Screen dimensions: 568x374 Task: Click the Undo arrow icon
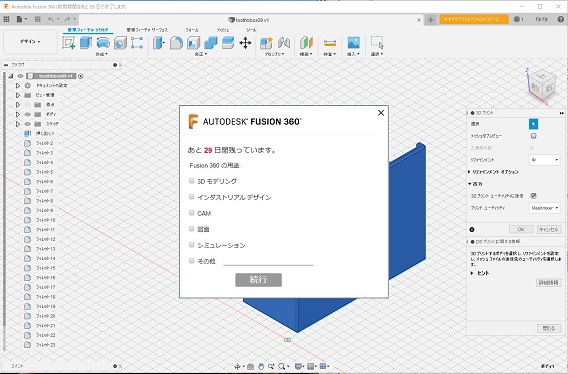[x=51, y=19]
